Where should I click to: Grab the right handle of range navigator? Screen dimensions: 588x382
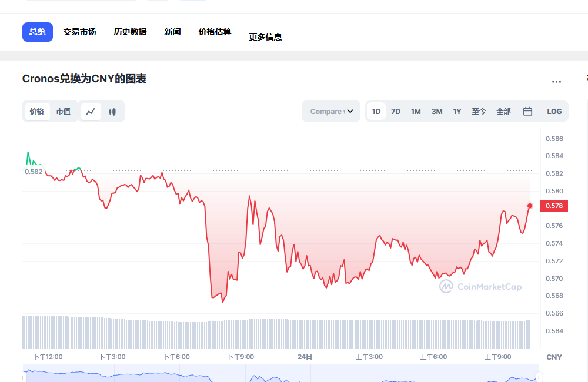539,377
